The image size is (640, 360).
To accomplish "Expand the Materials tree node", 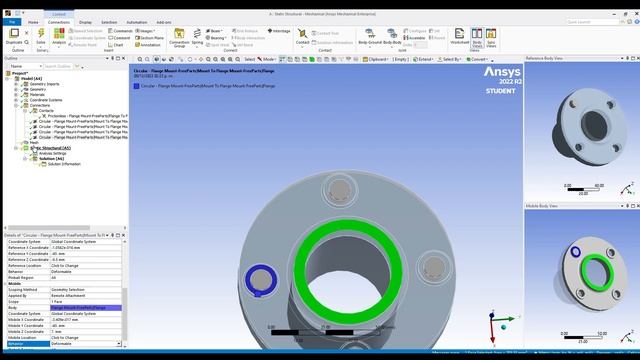I will 16,95.
